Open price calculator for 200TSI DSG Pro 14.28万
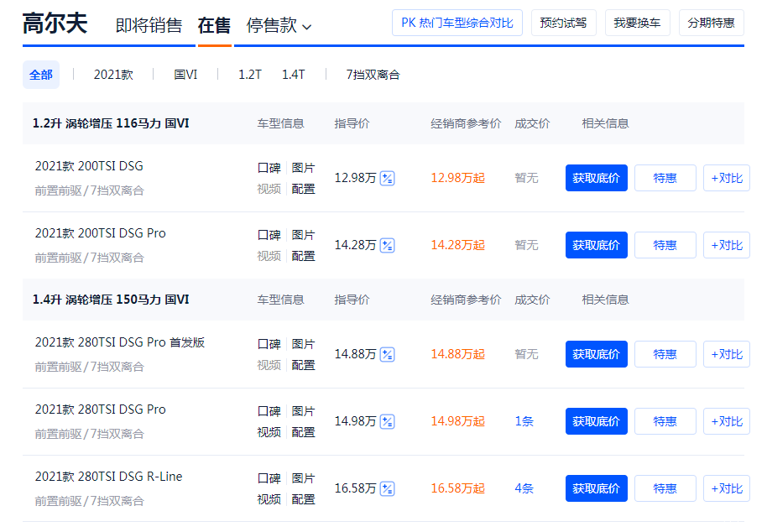Image resolution: width=767 pixels, height=532 pixels. [387, 245]
